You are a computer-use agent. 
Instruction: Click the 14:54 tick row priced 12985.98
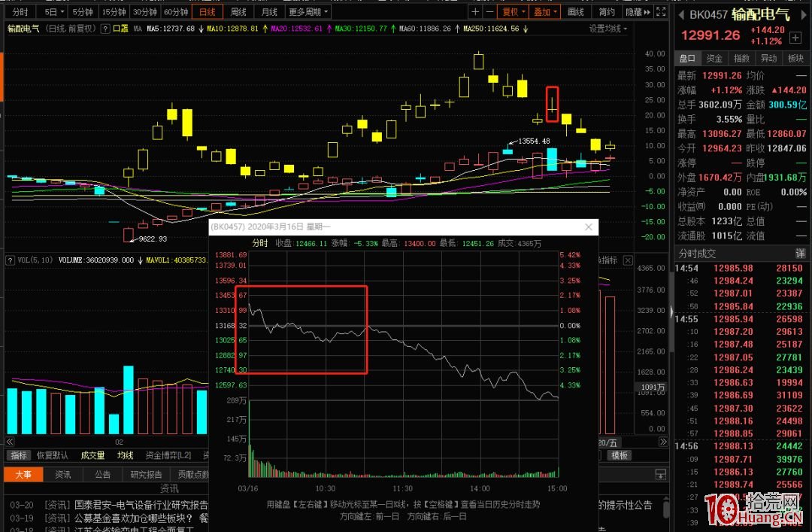tap(740, 268)
